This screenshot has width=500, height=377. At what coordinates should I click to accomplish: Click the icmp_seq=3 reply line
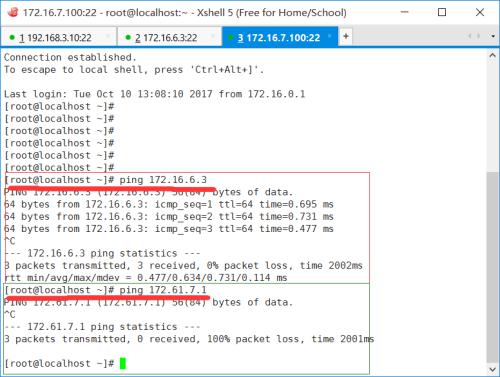169,229
